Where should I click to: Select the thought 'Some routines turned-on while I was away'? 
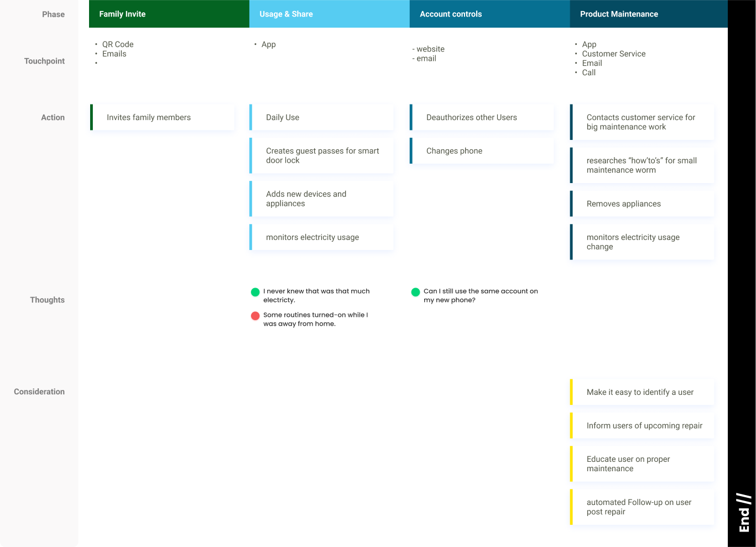315,319
